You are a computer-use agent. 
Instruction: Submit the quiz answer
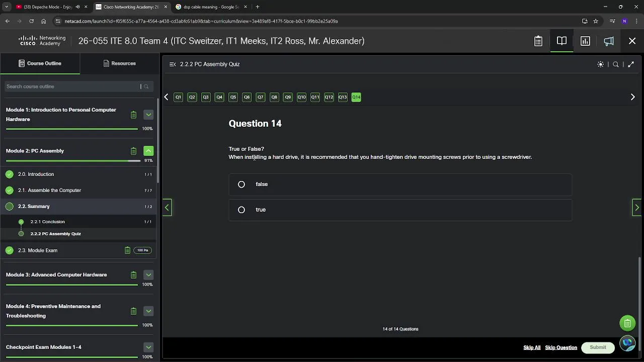pyautogui.click(x=598, y=347)
